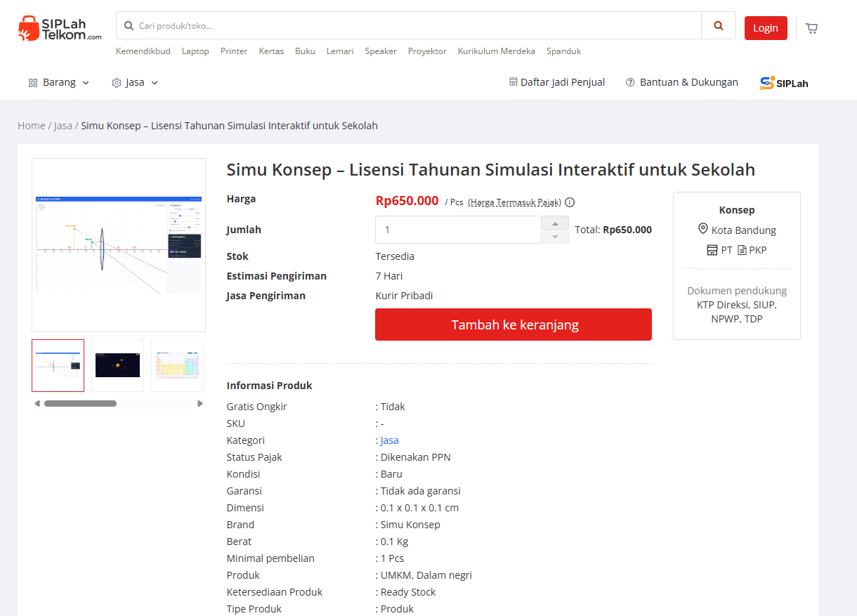Expand the Jasa dropdown menu
857x616 pixels.
point(133,82)
